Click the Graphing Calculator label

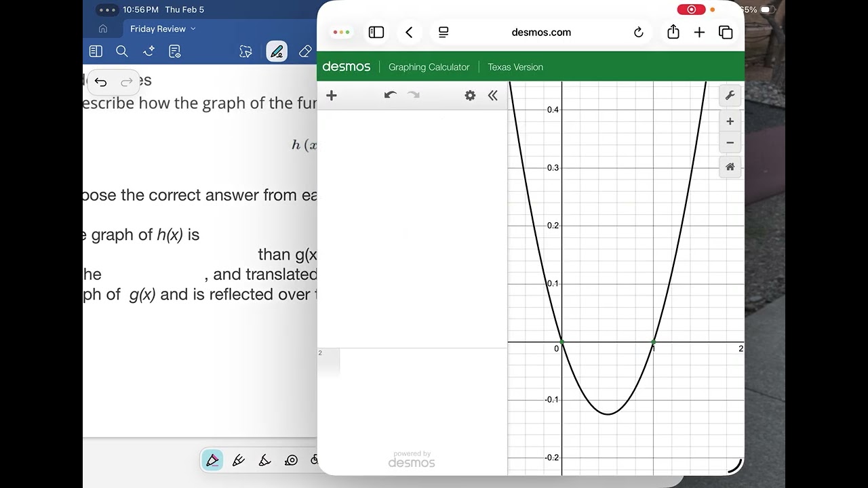(429, 67)
